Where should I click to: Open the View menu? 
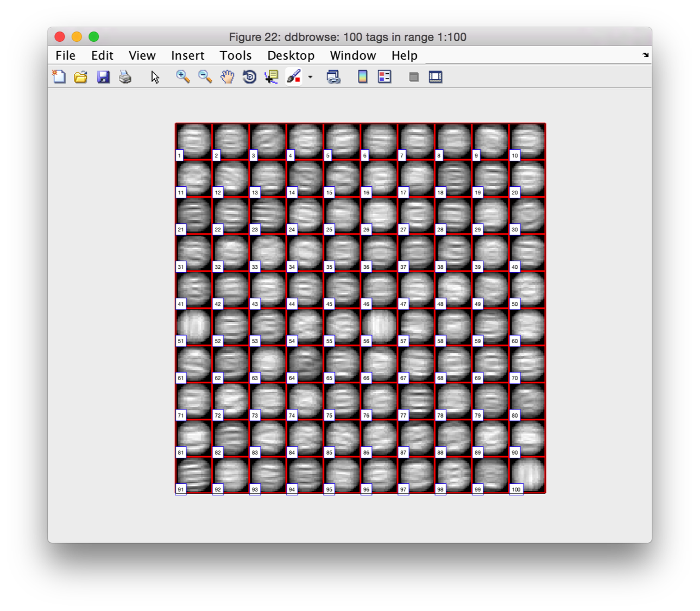(x=142, y=55)
